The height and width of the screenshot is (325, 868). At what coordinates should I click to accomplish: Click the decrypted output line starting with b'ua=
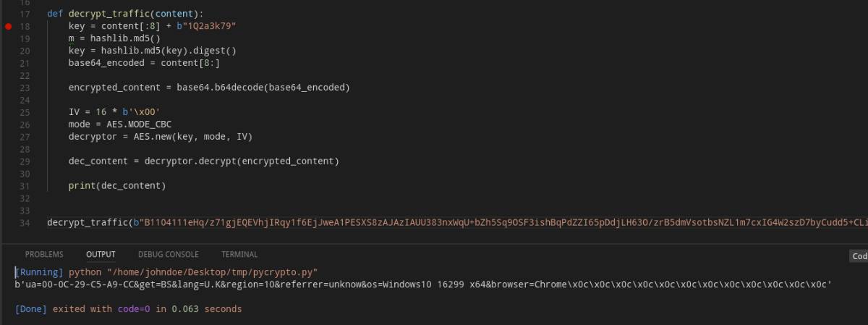(x=423, y=284)
